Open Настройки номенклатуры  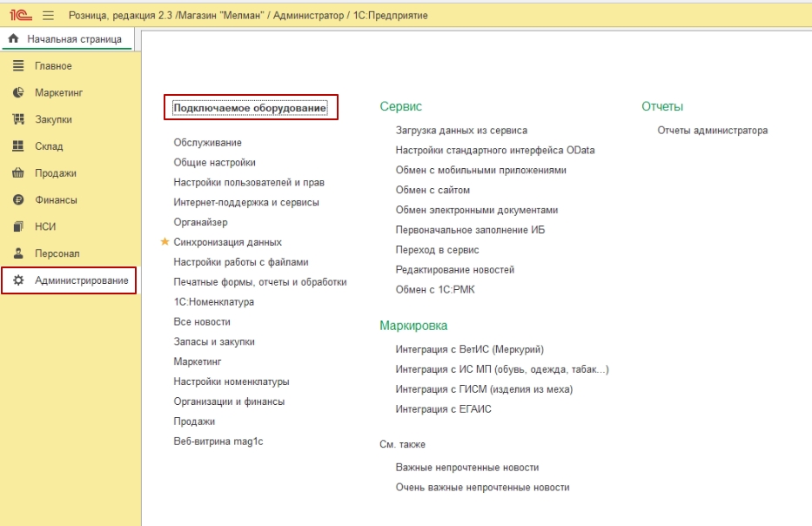click(x=232, y=381)
